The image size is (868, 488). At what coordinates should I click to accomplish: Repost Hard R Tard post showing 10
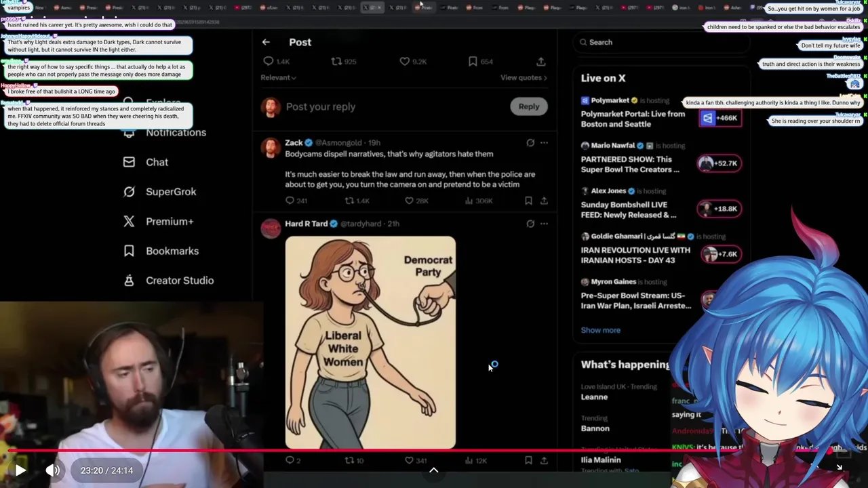click(349, 460)
